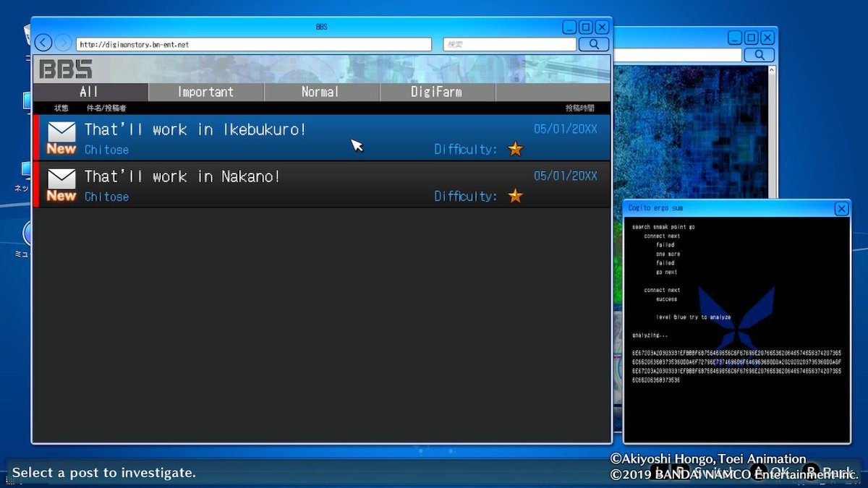
Task: Open post That'll work in Nakano!
Action: 322,184
